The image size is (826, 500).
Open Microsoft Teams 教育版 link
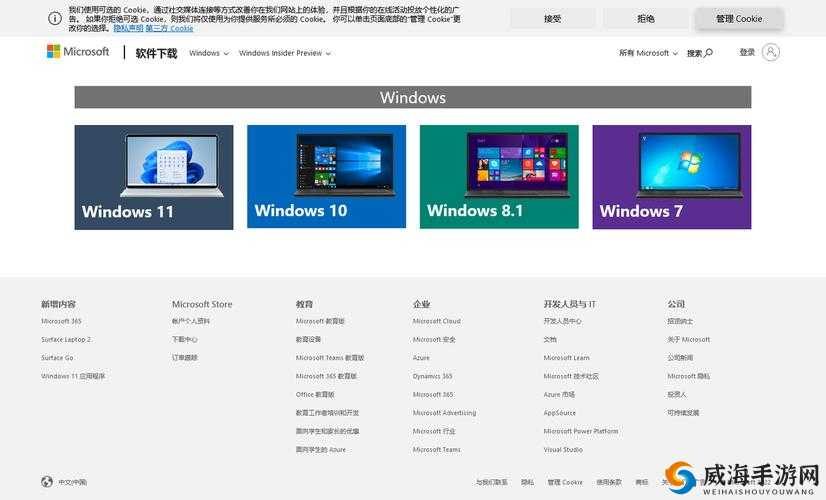(330, 358)
